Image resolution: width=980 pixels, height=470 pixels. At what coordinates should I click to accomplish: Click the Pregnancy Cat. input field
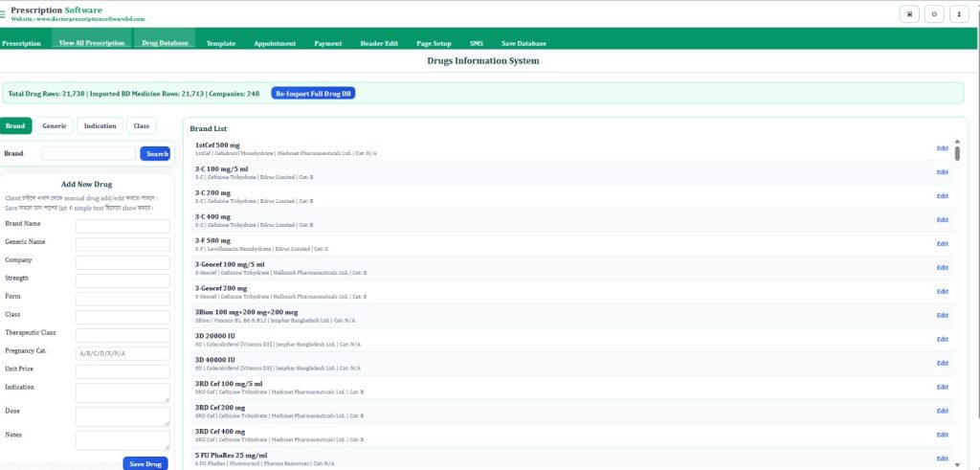tap(122, 353)
